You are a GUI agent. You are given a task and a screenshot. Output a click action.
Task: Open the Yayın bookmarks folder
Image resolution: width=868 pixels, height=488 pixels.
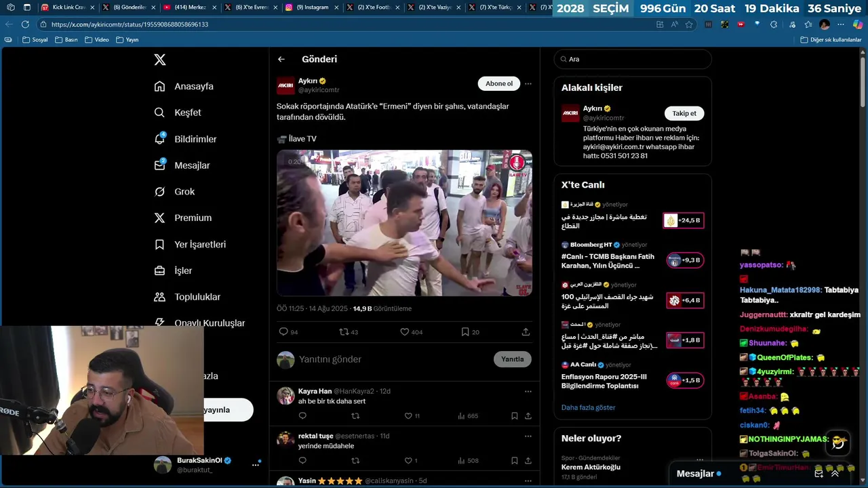click(x=127, y=40)
